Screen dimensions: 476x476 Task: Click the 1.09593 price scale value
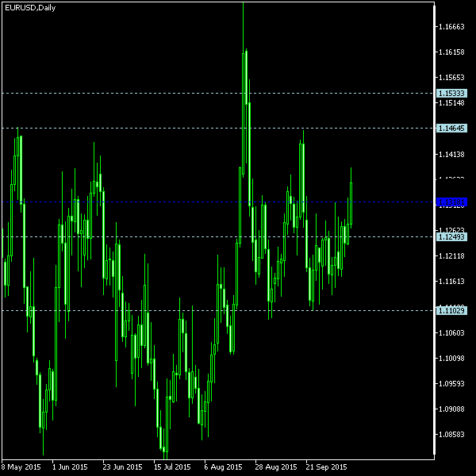click(451, 384)
